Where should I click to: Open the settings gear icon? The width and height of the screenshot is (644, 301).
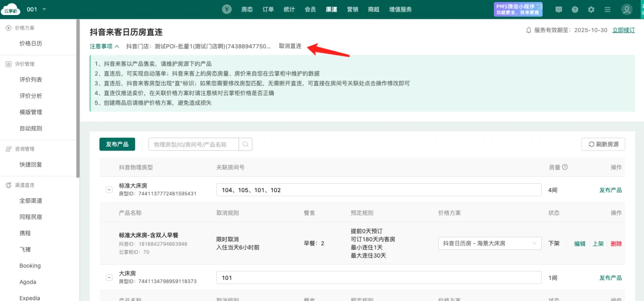pos(591,9)
